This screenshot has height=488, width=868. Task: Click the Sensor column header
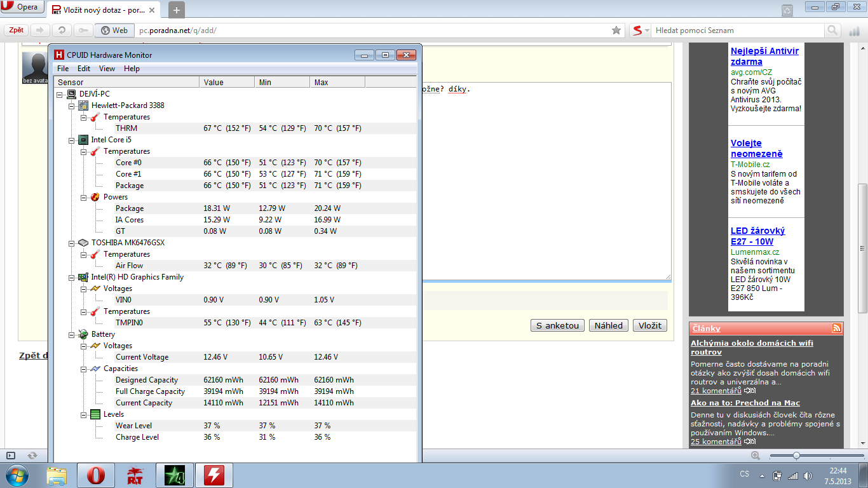[126, 82]
